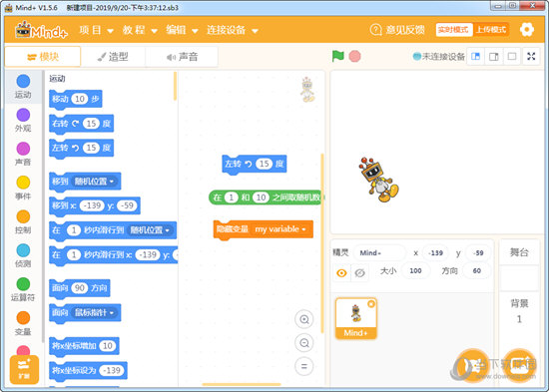Open settings gear icon
Image resolution: width=549 pixels, height=392 pixels.
point(527,30)
